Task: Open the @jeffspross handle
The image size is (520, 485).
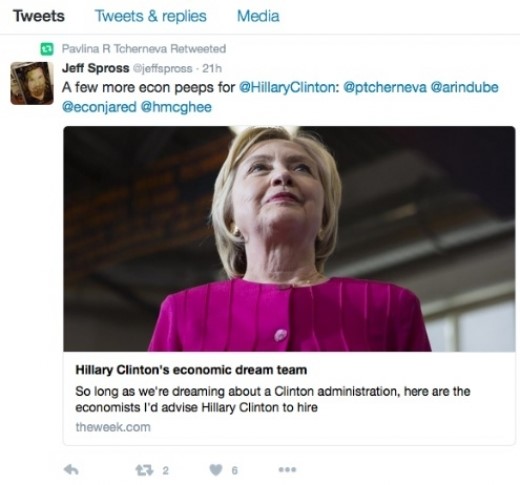Action: [163, 68]
